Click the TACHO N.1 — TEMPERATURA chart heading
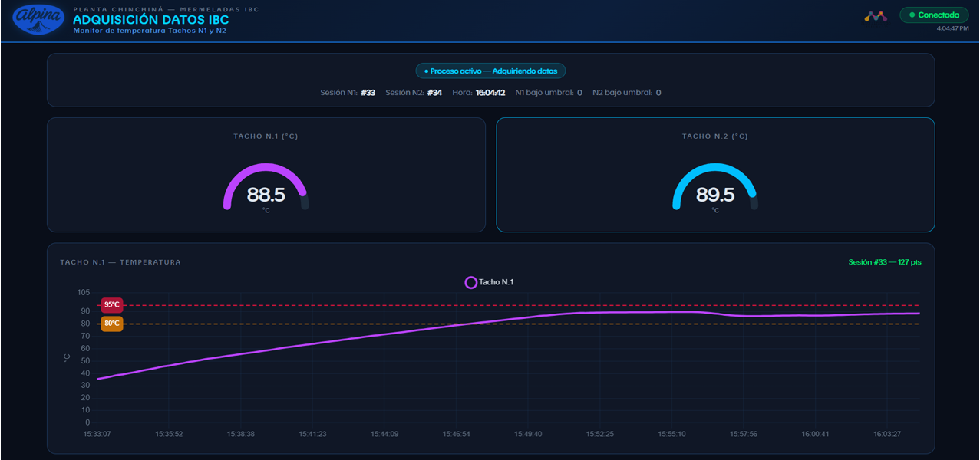 (120, 262)
